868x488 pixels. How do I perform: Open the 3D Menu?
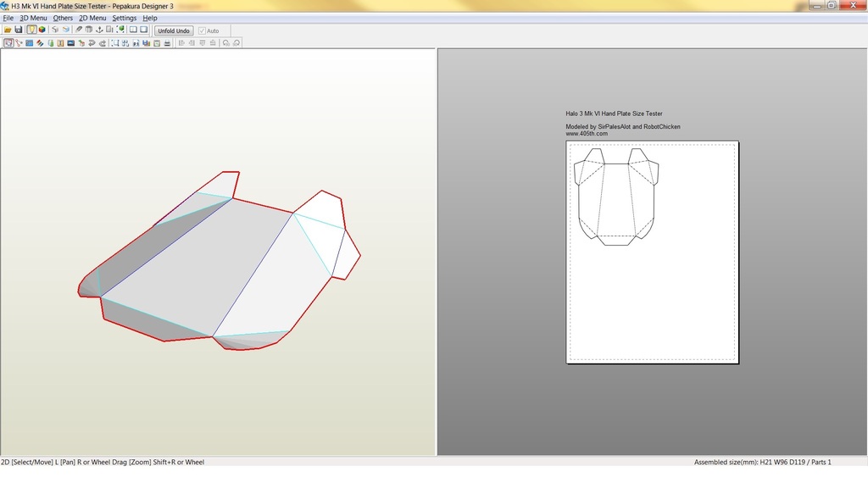coord(33,18)
